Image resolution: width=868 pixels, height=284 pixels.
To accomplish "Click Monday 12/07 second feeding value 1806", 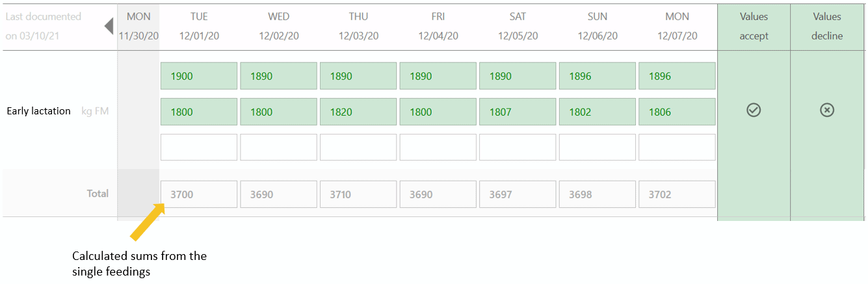I will (x=677, y=112).
